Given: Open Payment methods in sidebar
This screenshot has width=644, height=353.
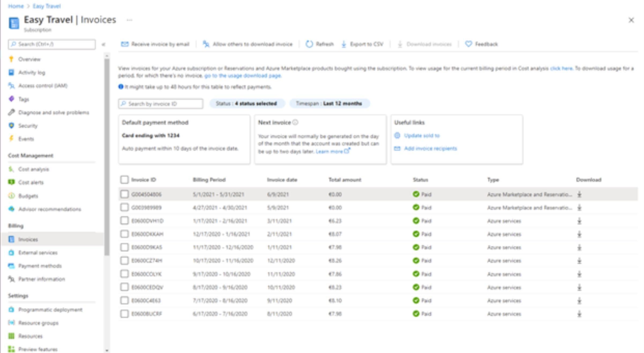Looking at the screenshot, I should tap(40, 266).
